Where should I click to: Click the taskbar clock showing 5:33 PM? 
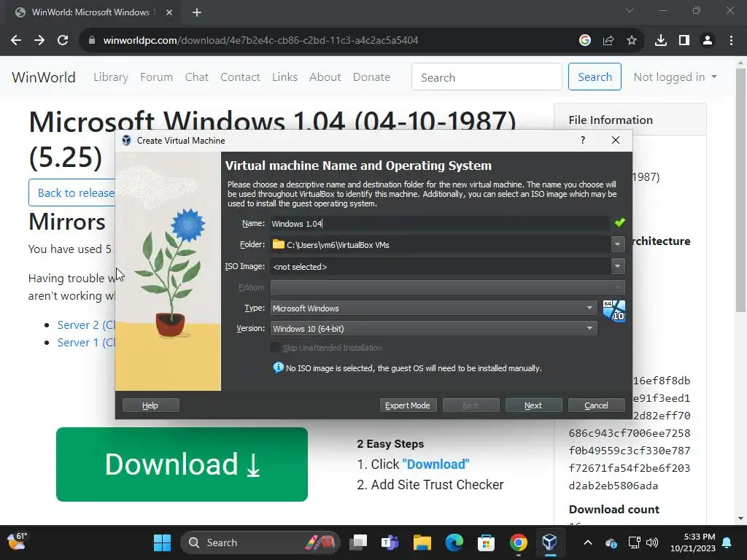coord(693,542)
